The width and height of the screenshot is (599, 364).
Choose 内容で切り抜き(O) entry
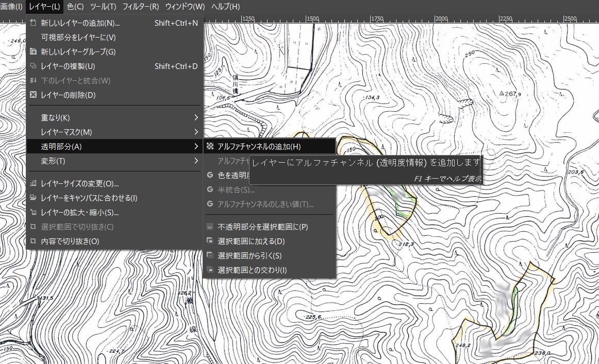114,241
